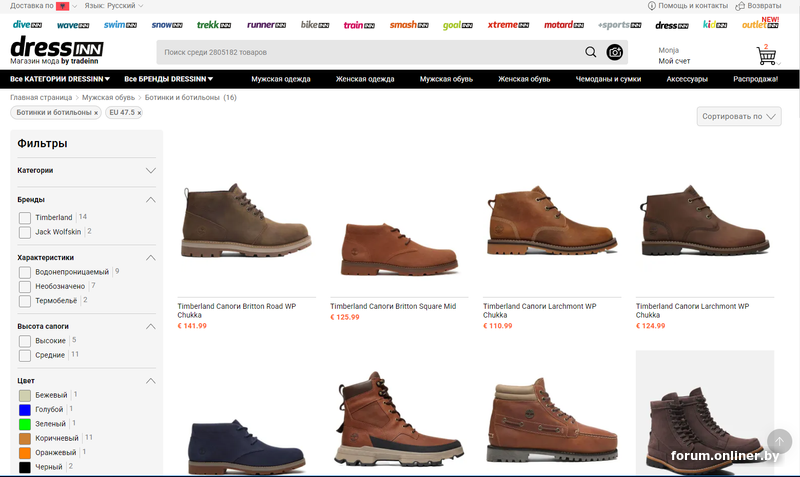This screenshot has width=800, height=477.
Task: Open the runnerinn store logo
Action: tap(266, 24)
